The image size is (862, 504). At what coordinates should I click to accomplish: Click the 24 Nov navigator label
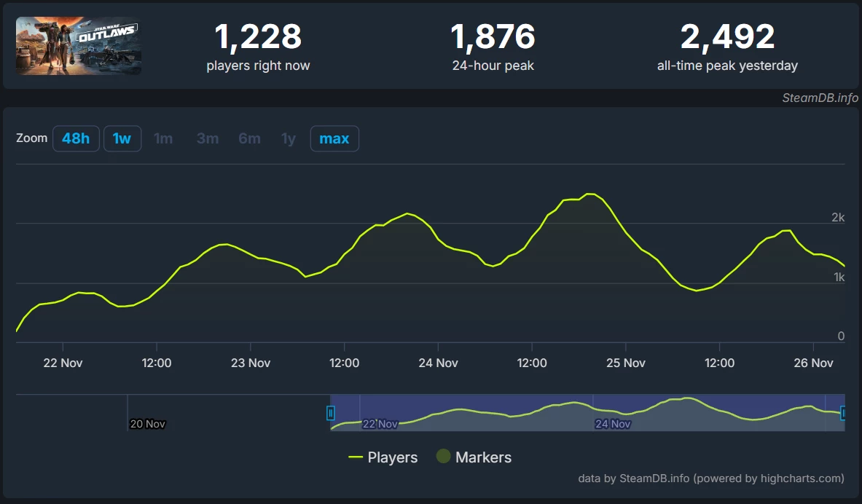point(612,424)
